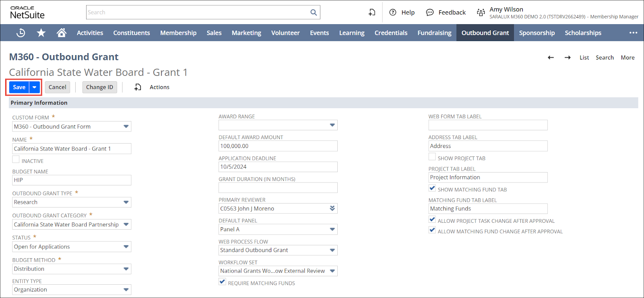Screen dimensions: 644x298
Task: Expand the Award Range dropdown
Action: [x=332, y=125]
